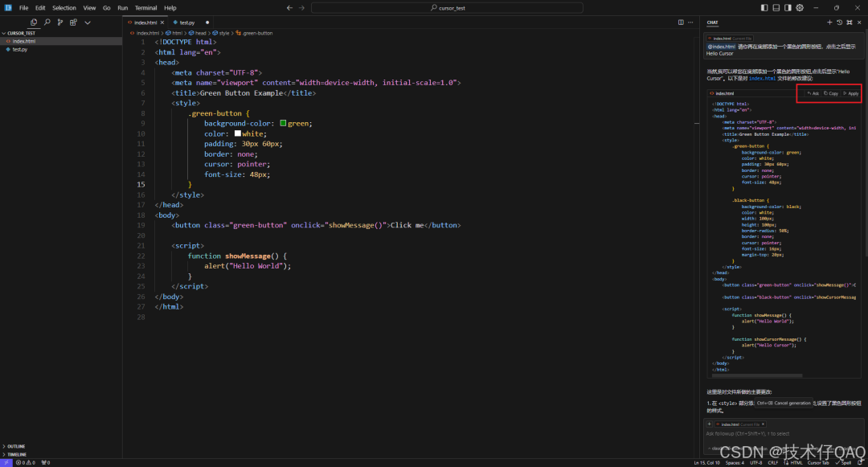Click the Cursor app logo icon
Image resolution: width=868 pixels, height=467 pixels.
pos(8,8)
